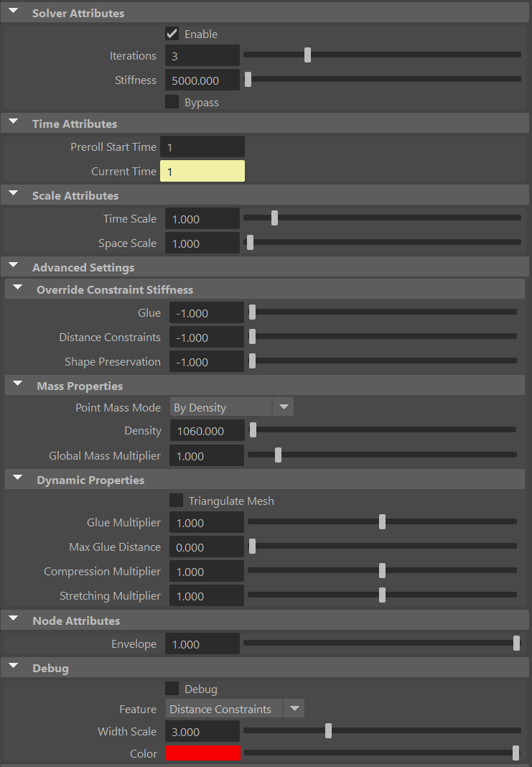Collapse Override Constraint Stiffness section
The width and height of the screenshot is (532, 767).
pos(18,287)
